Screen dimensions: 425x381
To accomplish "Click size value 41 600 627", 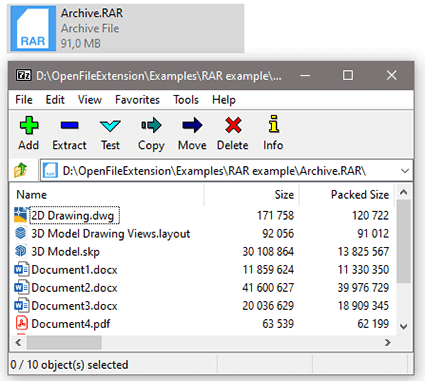I will point(268,288).
